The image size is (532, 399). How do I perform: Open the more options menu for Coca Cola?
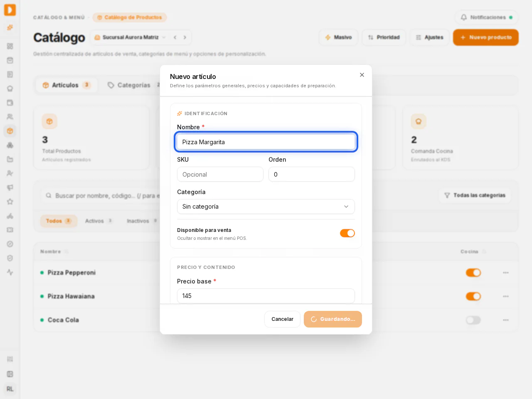pos(506,320)
